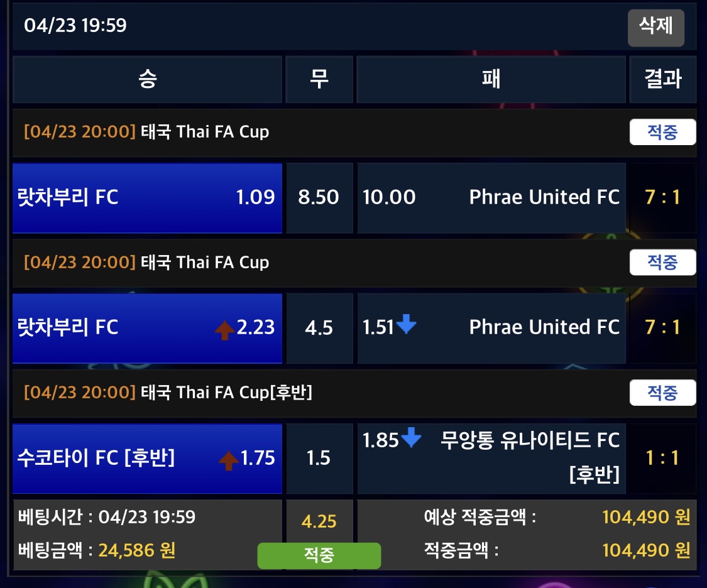This screenshot has height=588, width=707.
Task: Click the green 적중 status badge
Action: [319, 555]
